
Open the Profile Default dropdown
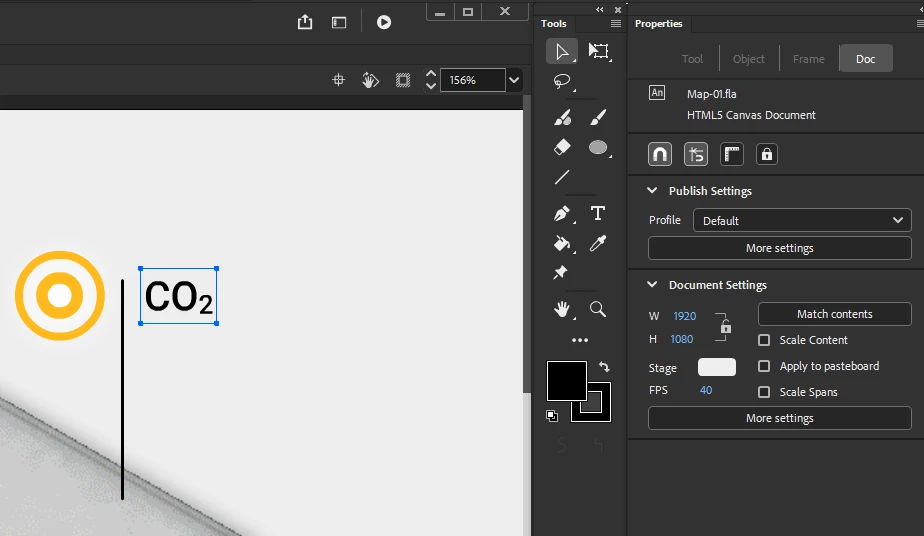pos(802,220)
